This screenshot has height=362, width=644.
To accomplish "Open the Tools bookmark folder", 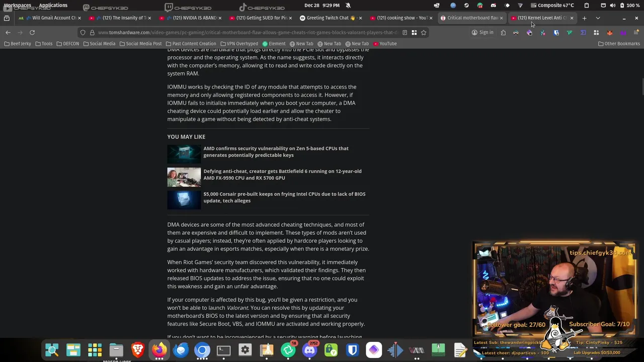I will tap(44, 44).
